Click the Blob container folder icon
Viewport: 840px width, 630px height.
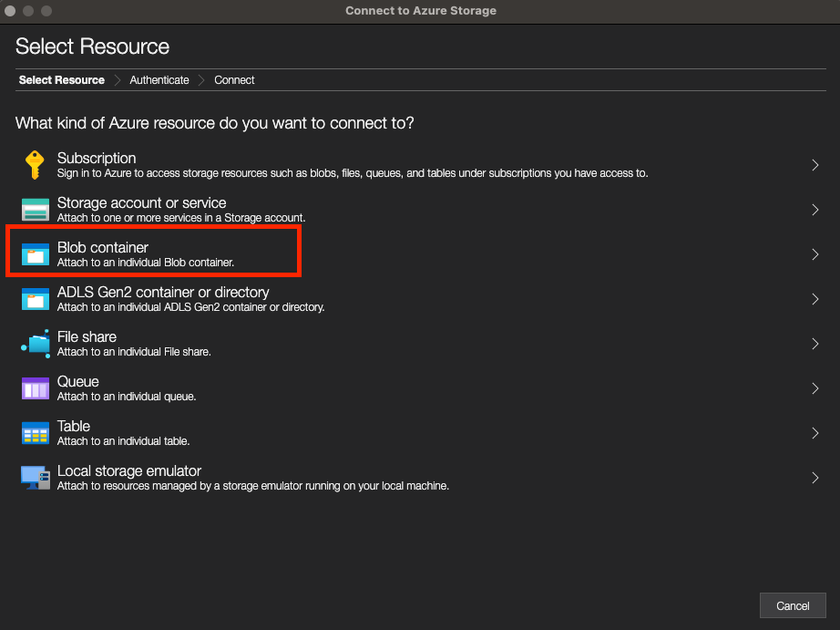click(35, 254)
